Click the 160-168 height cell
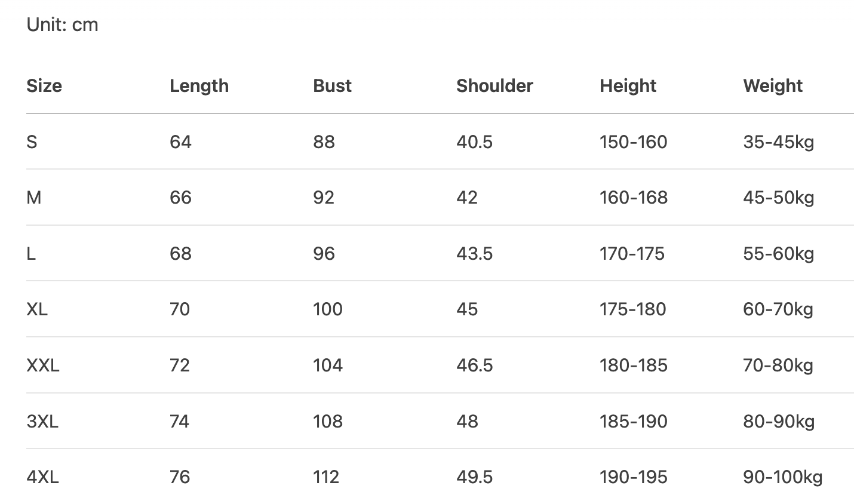This screenshot has height=504, width=854. click(633, 198)
